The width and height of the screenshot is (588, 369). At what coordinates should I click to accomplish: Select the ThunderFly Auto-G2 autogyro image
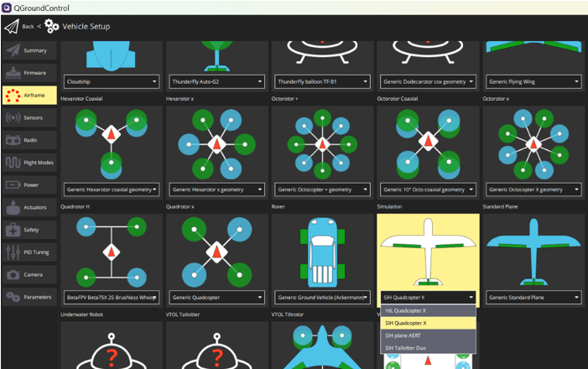216,56
